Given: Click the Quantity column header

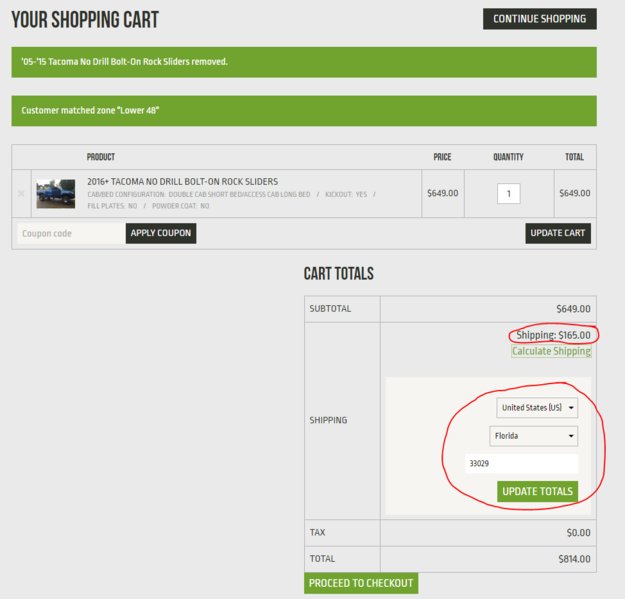Looking at the screenshot, I should click(508, 157).
